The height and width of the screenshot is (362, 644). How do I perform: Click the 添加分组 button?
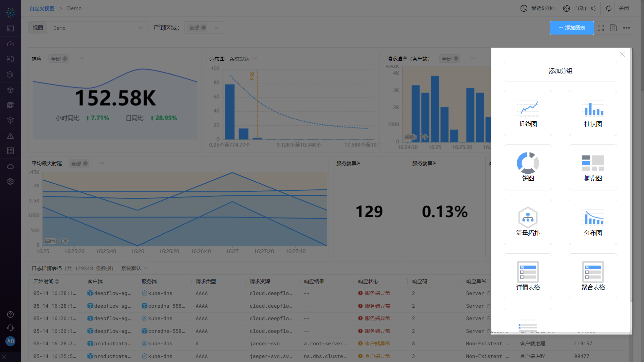coord(560,71)
